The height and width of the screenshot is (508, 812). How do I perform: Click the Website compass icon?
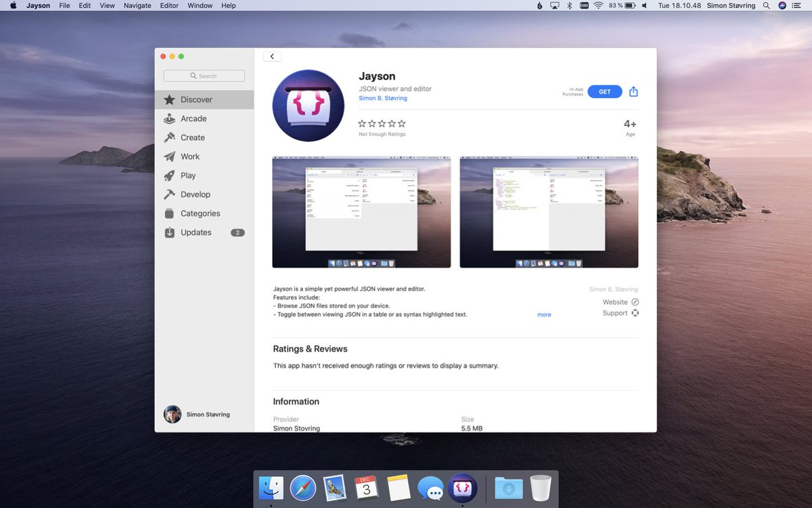[635, 302]
